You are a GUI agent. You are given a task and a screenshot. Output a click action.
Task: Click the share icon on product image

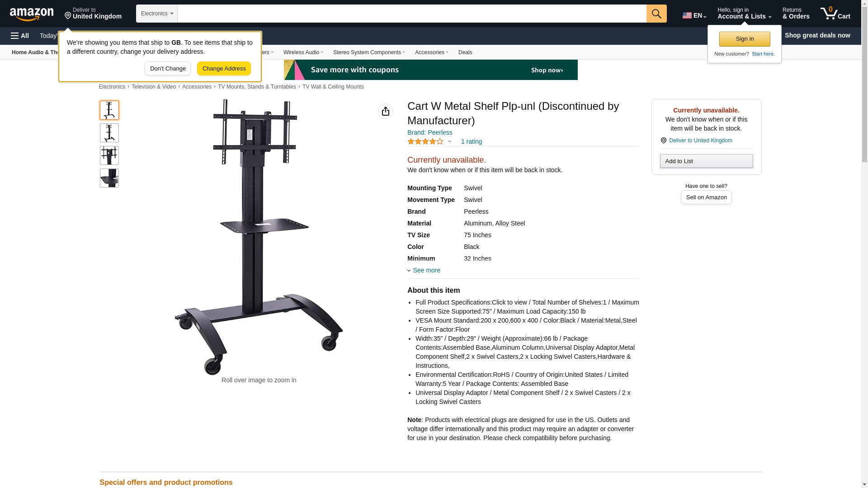[385, 111]
